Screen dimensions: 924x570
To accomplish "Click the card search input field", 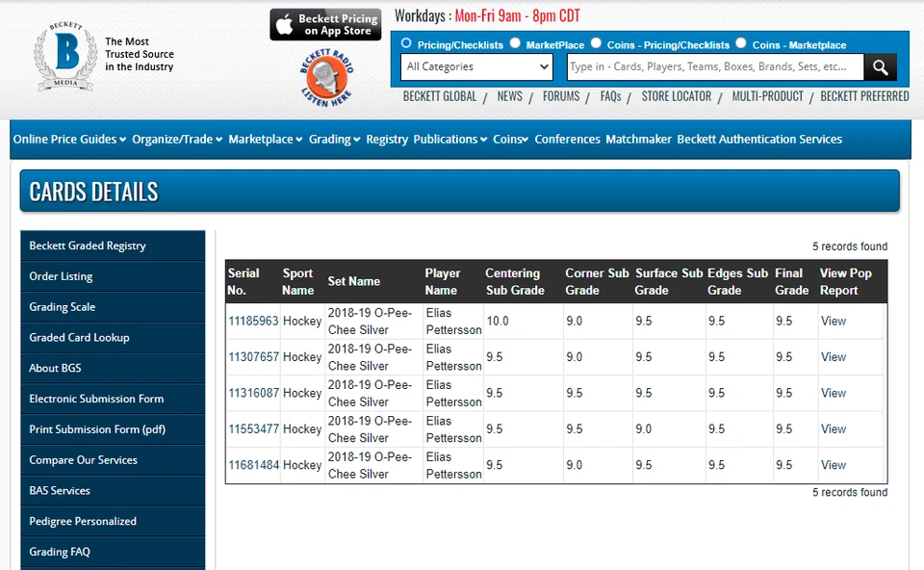I will click(715, 66).
